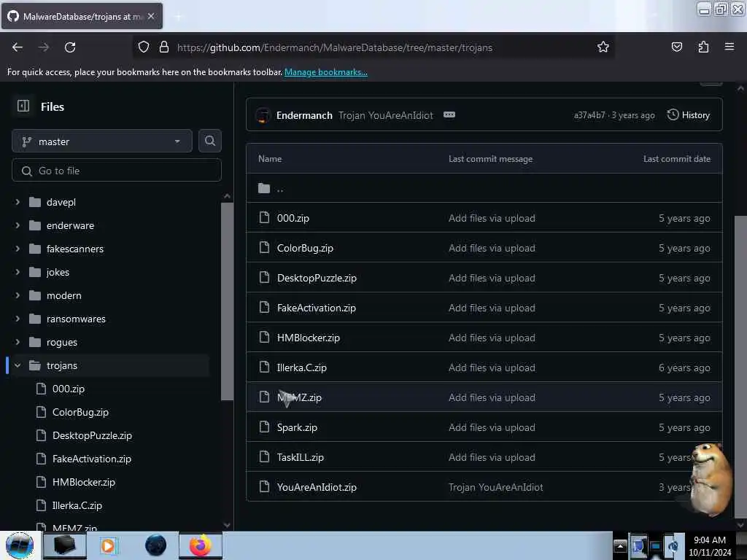Select HMBlocker.zip in the file tree
This screenshot has height=560, width=747.
tap(83, 482)
